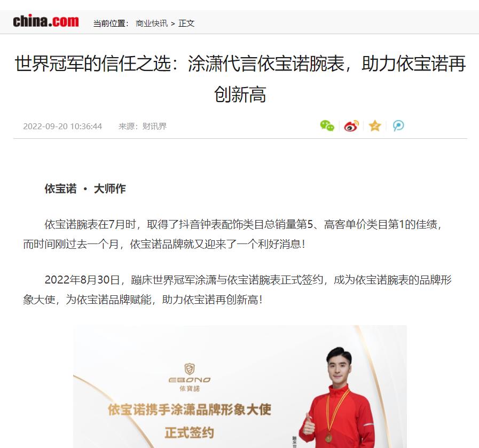
Task: Share the article via the WeChat icon
Action: click(x=327, y=126)
